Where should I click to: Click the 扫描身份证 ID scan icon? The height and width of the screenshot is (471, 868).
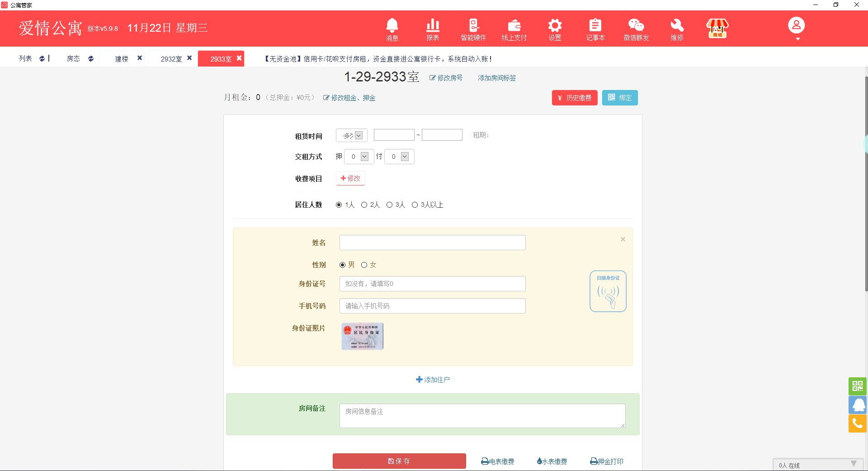(x=608, y=291)
